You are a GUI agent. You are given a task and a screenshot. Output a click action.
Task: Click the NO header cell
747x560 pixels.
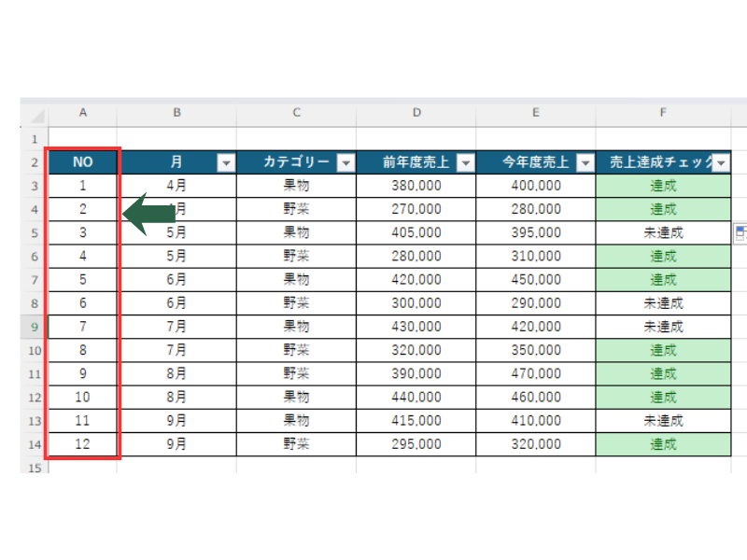click(82, 162)
